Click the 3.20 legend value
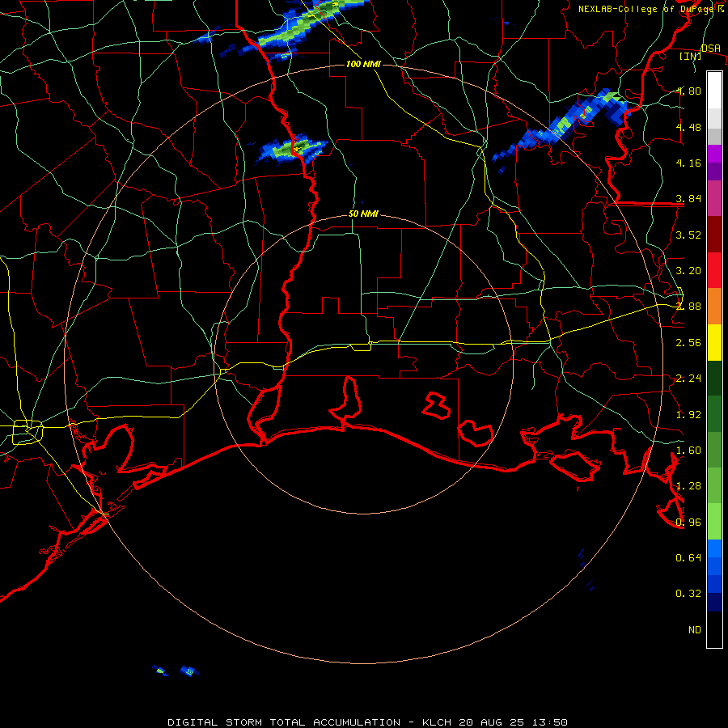This screenshot has width=728, height=728. point(688,271)
